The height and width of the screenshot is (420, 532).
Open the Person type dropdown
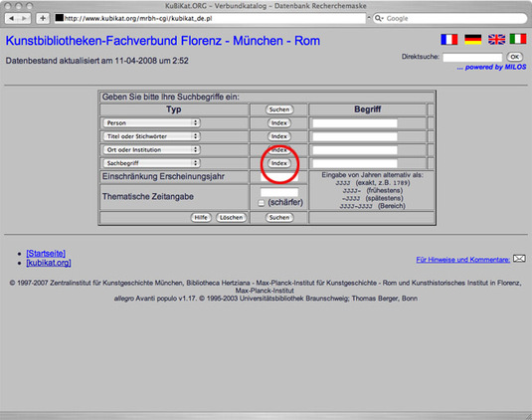(152, 122)
